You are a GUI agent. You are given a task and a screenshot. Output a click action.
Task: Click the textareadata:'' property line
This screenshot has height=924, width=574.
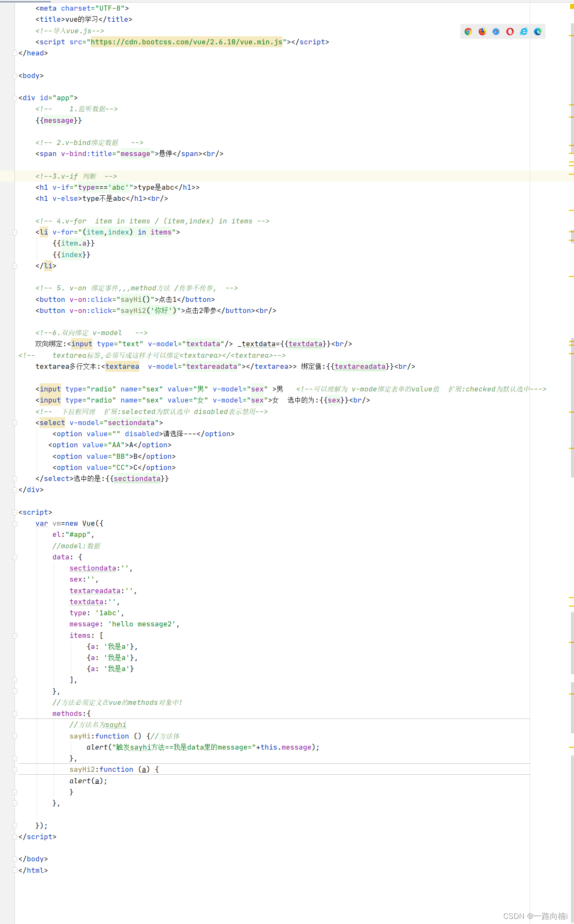click(x=103, y=591)
